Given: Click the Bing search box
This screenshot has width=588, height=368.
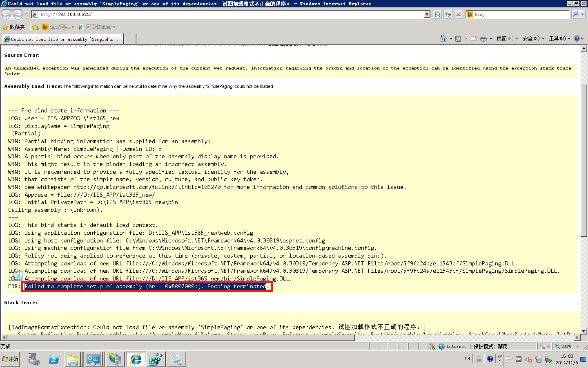Looking at the screenshot, I should point(517,14).
